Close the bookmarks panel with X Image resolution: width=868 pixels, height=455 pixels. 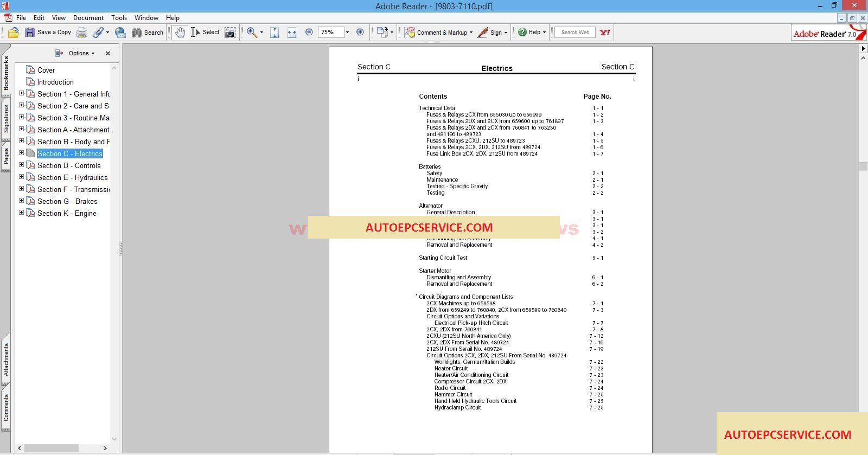(x=108, y=53)
